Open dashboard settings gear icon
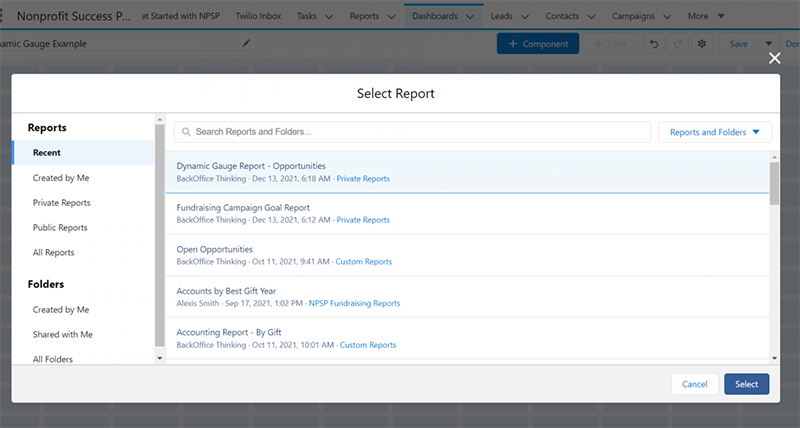Image resolution: width=800 pixels, height=428 pixels. point(702,44)
